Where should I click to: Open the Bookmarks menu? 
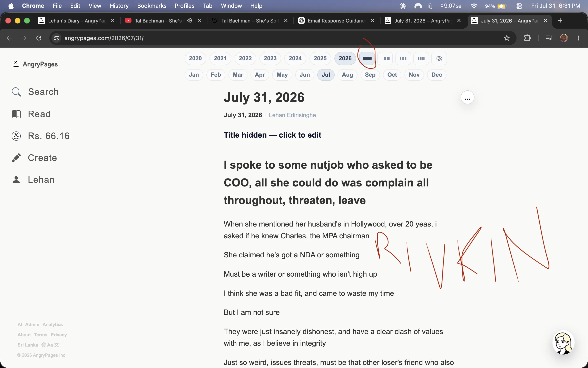click(152, 6)
